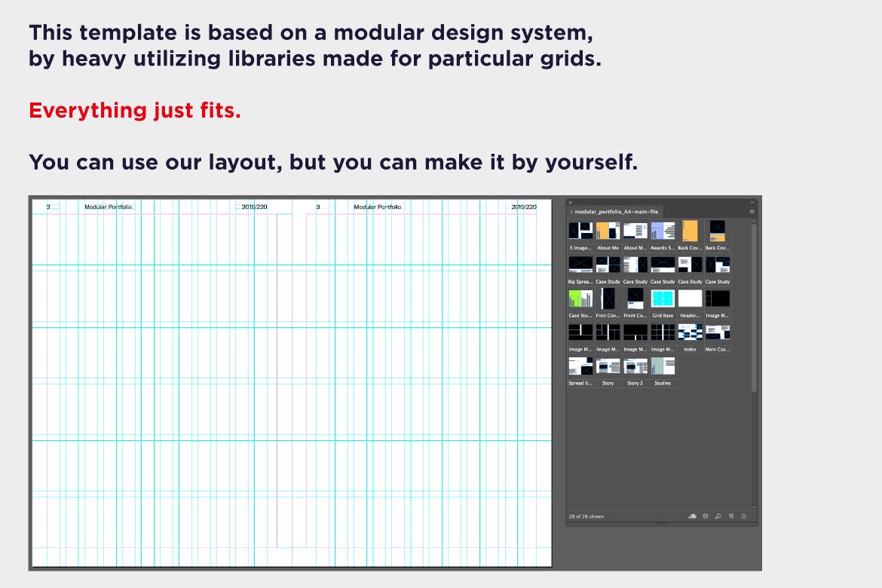Click the New Library Item icon
The width and height of the screenshot is (882, 588).
730,516
